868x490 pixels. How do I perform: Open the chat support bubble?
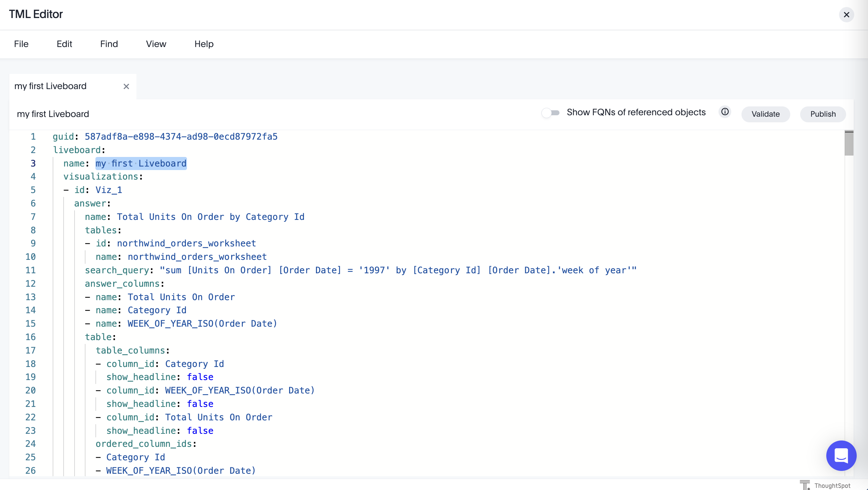[841, 455]
